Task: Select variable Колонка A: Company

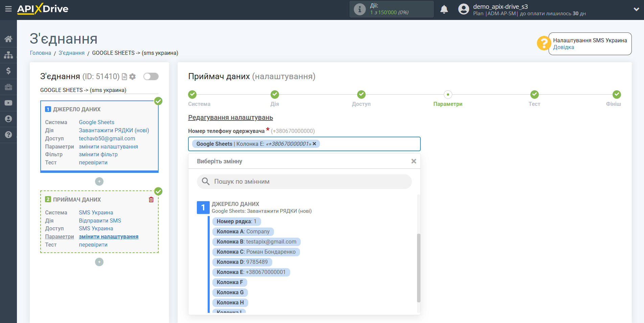Action: point(243,232)
